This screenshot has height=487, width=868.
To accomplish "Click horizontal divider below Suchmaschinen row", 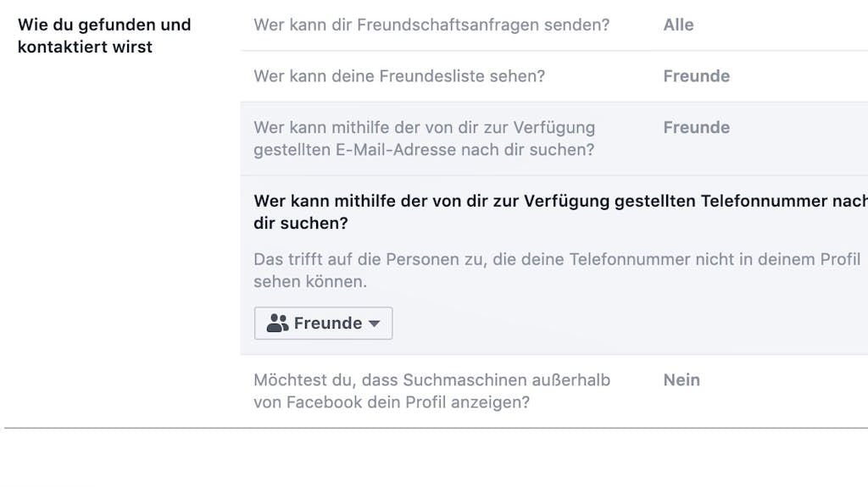I will click(x=437, y=428).
